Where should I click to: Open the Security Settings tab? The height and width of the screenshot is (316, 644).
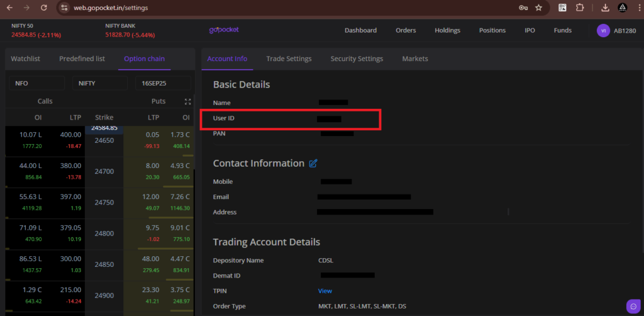click(357, 59)
